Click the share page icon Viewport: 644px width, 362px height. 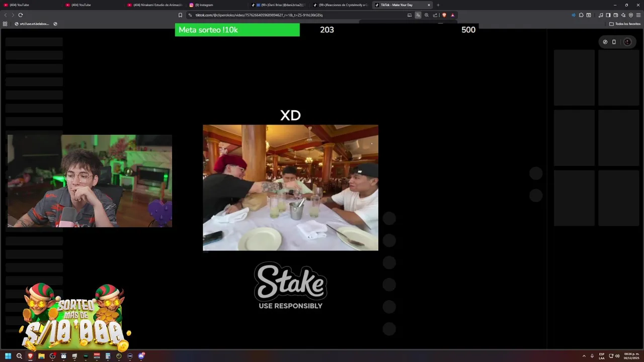click(x=435, y=15)
